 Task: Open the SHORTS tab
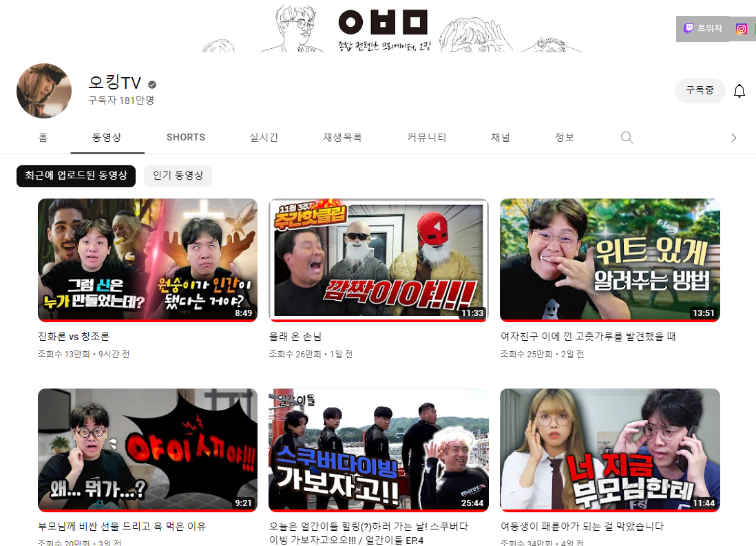(x=186, y=138)
